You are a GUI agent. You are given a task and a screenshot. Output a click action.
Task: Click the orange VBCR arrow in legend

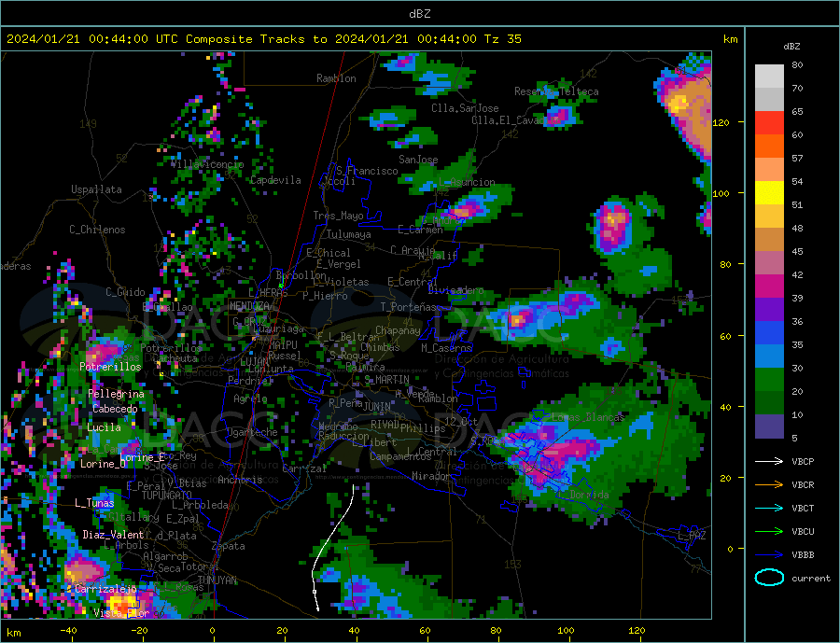(769, 485)
